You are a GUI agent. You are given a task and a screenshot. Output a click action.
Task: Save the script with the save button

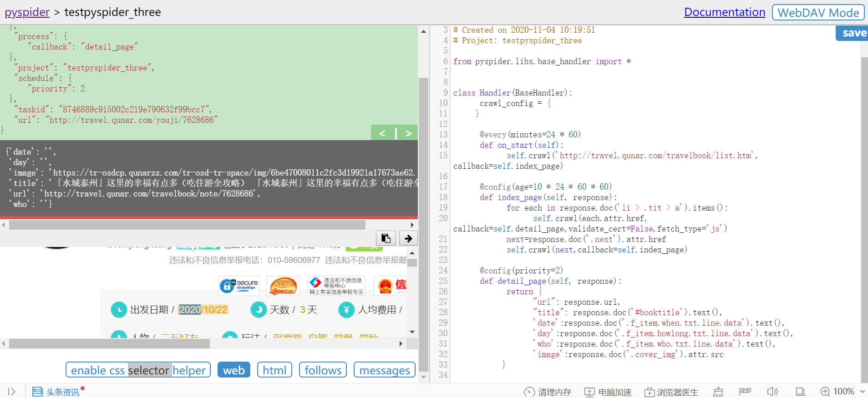click(x=853, y=33)
